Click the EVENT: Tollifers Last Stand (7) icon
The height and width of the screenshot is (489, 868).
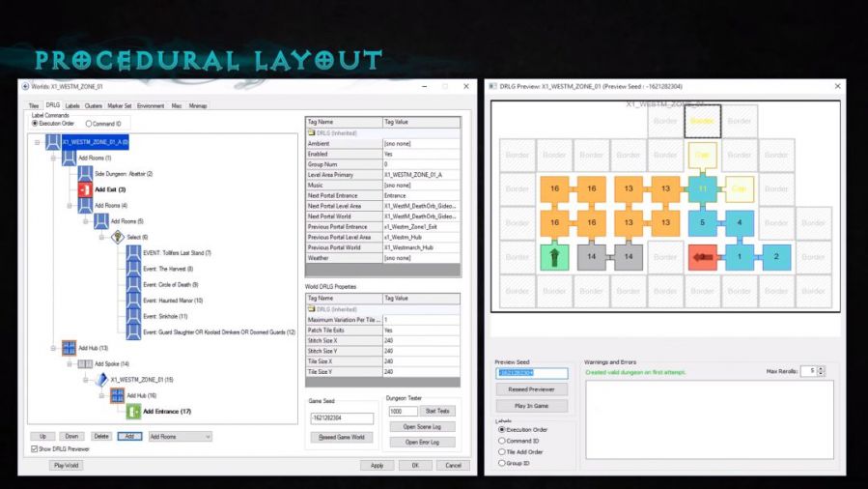133,252
